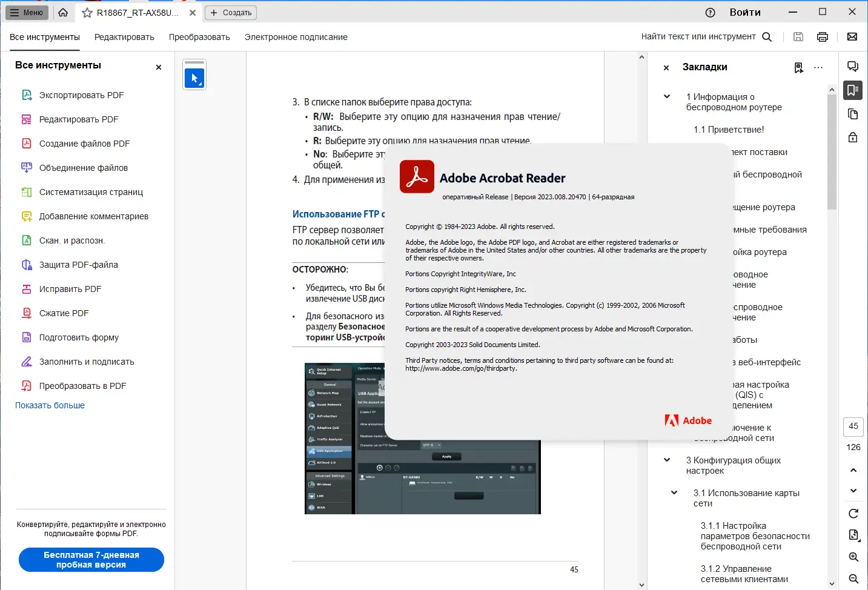This screenshot has width=868, height=590.
Task: Open the Organize pages tool icon
Action: (x=27, y=192)
